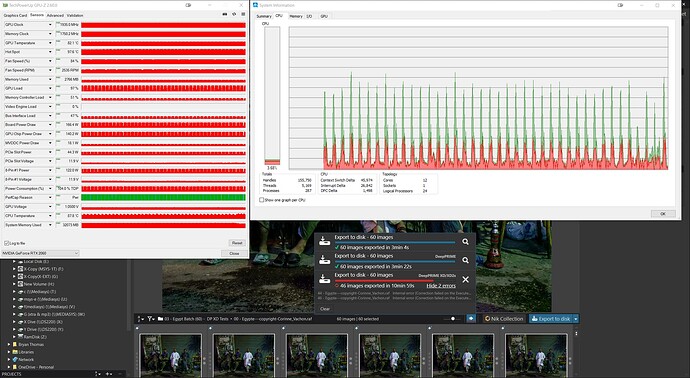Viewport: 690px width, 378px height.
Task: Switch to the Advanced tab in GPU-Z
Action: point(55,15)
